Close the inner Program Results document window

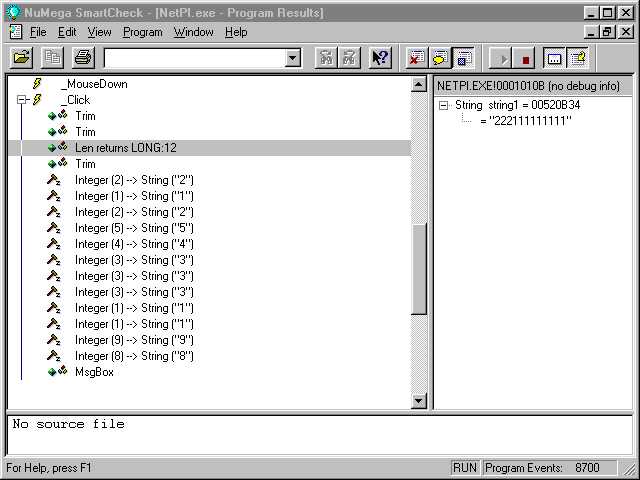pyautogui.click(x=626, y=31)
